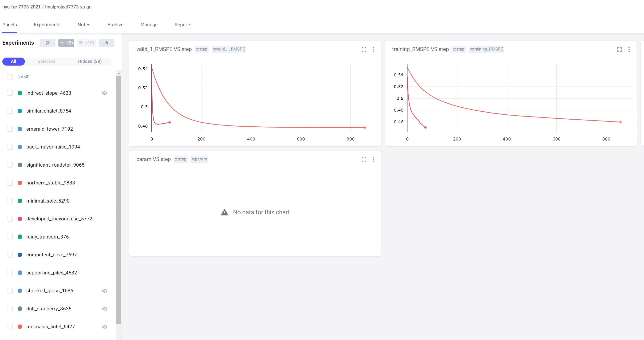Click the experiments list scrollbar up arrow
The width and height of the screenshot is (644, 340).
pyautogui.click(x=119, y=74)
